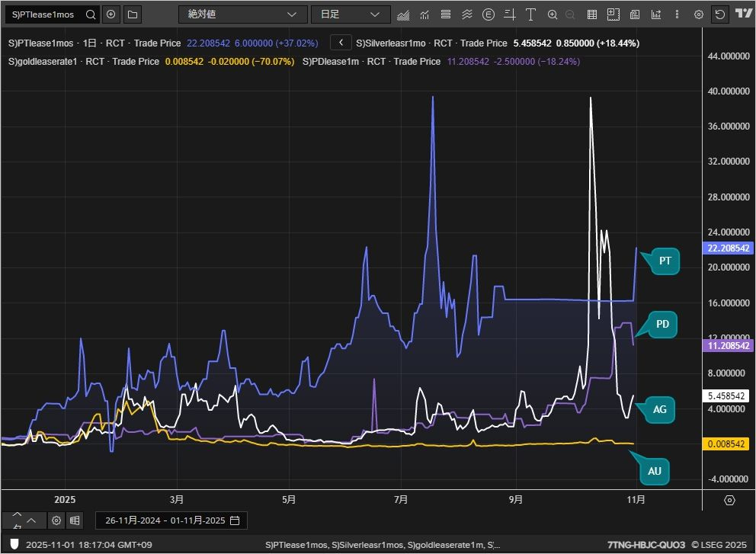Click the bottom toolbar table grid icon

pyautogui.click(x=74, y=520)
